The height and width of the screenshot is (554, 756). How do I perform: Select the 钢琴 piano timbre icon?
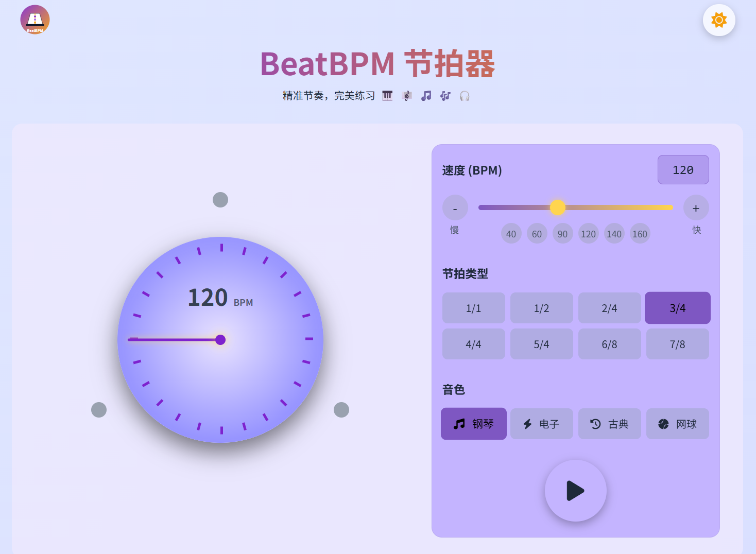(459, 424)
